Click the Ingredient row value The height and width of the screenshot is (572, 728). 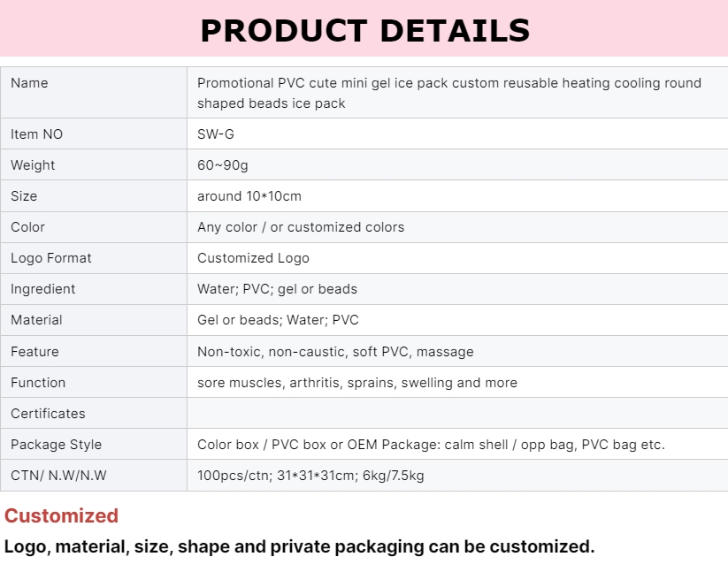tap(277, 289)
